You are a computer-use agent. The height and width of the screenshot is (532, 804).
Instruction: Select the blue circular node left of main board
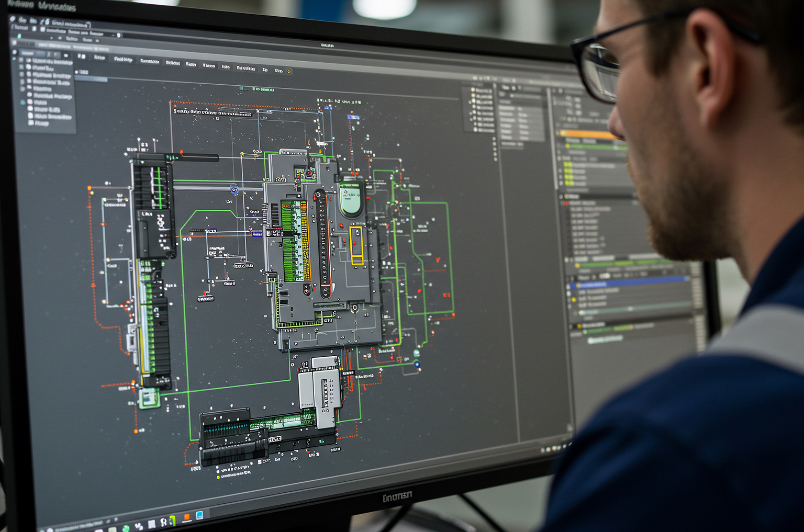click(234, 189)
